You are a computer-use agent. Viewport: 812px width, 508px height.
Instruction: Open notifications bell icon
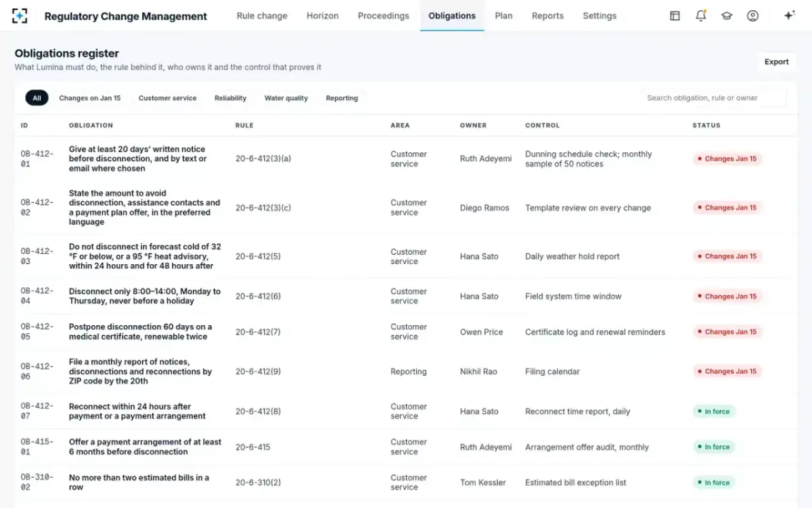[701, 16]
